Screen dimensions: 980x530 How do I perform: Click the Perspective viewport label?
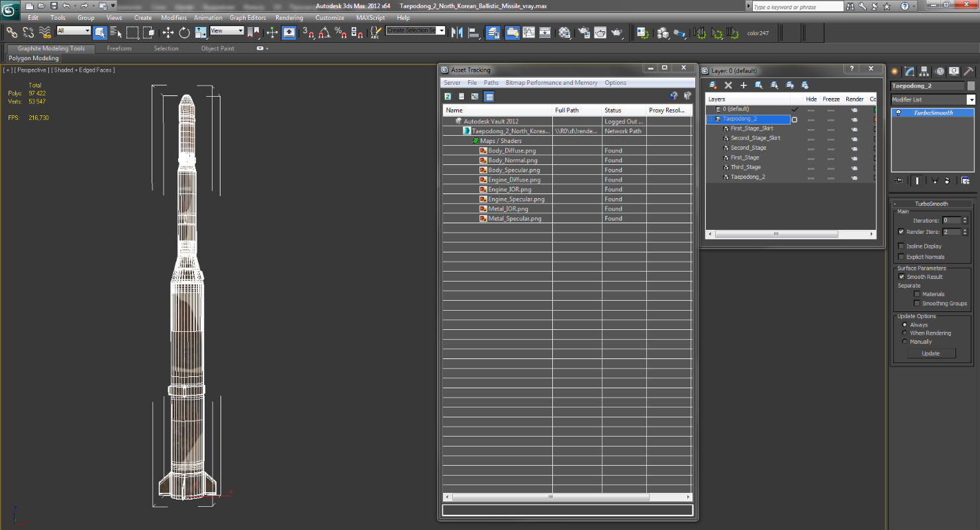[31, 70]
